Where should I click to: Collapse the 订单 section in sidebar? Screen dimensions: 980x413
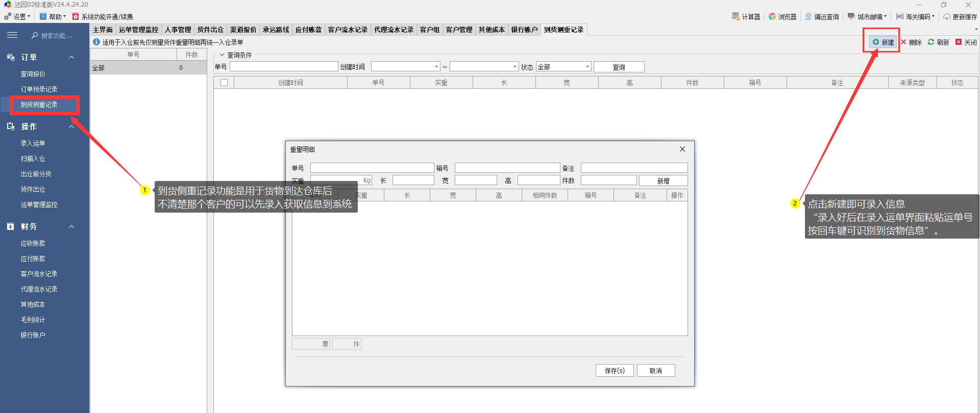click(71, 57)
